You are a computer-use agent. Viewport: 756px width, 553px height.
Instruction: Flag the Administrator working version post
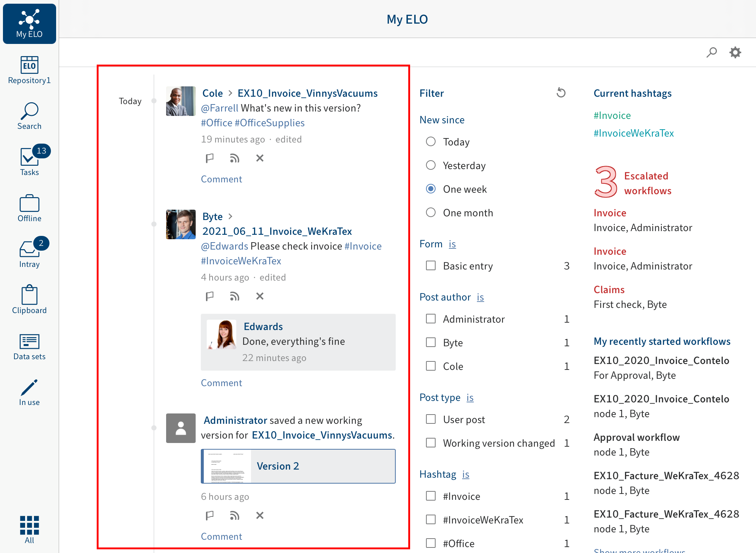pos(210,516)
